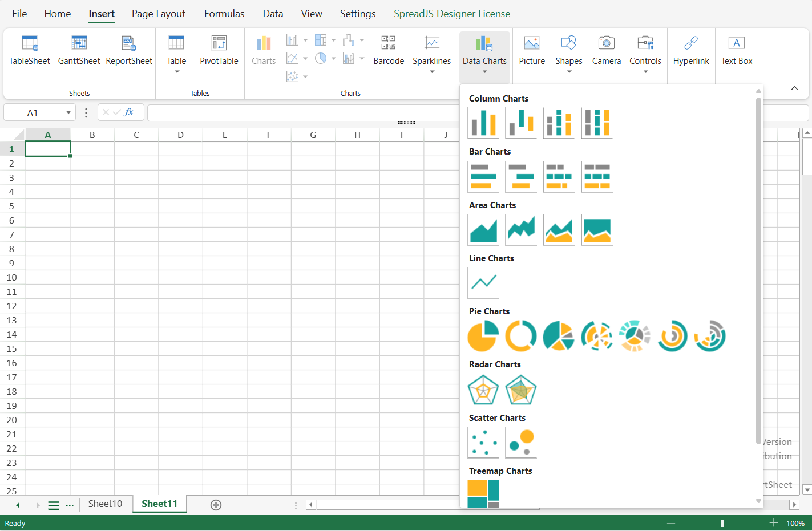The image size is (812, 531).
Task: Click the Name Box showing A1
Action: tap(33, 113)
